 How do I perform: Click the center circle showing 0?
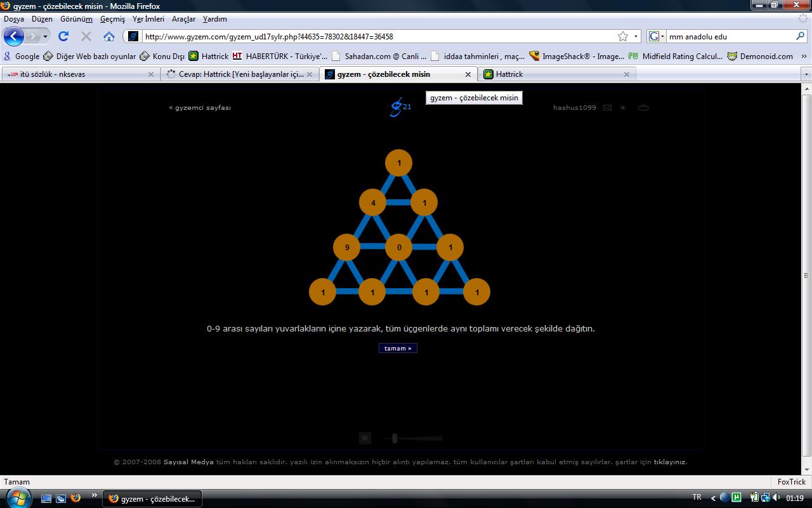click(399, 247)
